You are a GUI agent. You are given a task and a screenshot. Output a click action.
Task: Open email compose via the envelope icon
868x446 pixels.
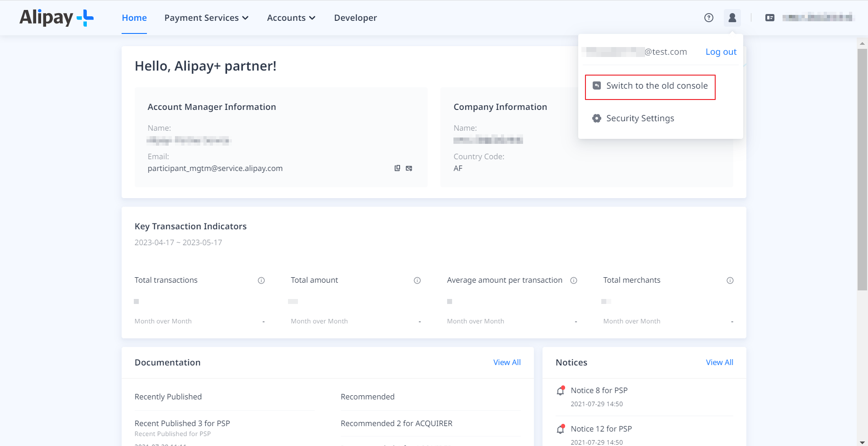tap(409, 168)
